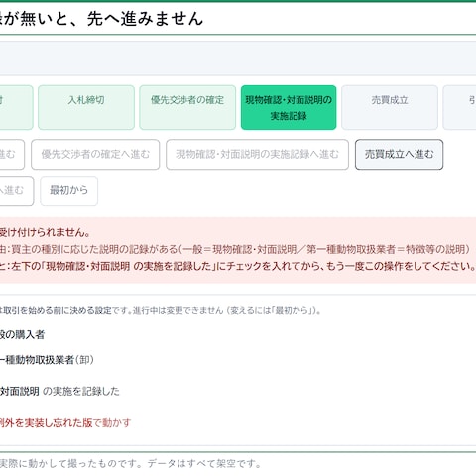This screenshot has width=476, height=476.
Task: Click the page heading 先へ進みません
Action: point(145,19)
